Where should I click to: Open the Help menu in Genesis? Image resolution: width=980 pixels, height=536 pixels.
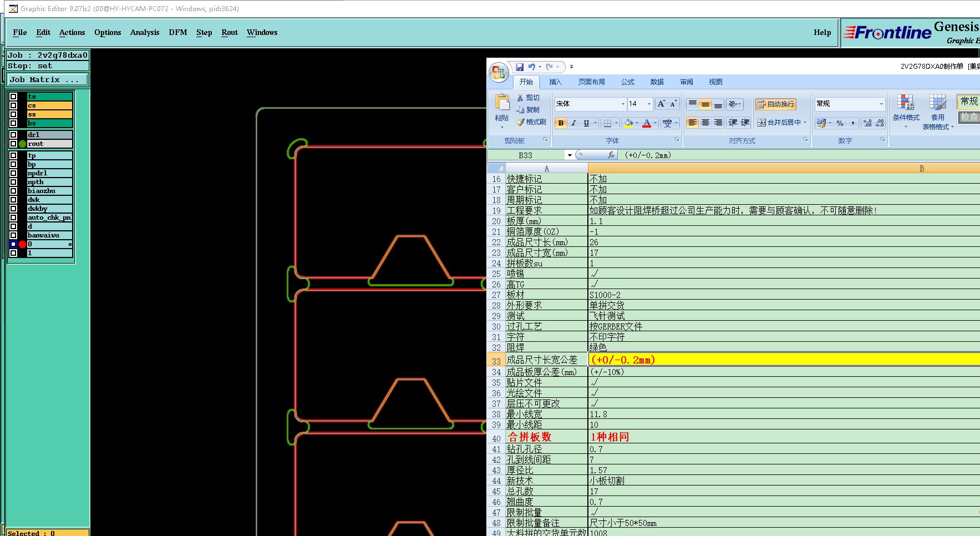822,32
